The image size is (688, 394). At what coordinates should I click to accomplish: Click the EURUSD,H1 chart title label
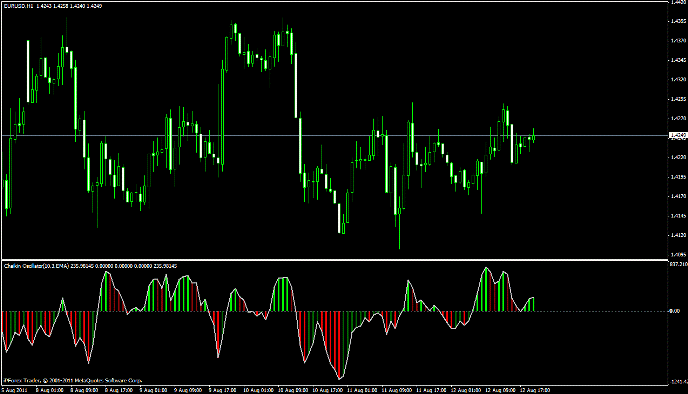[x=18, y=6]
